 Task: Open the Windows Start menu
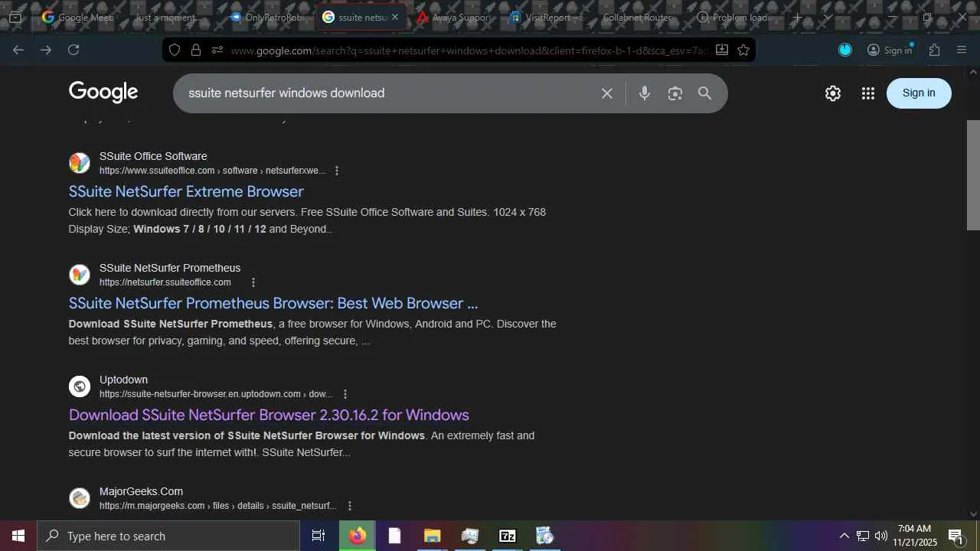(18, 536)
